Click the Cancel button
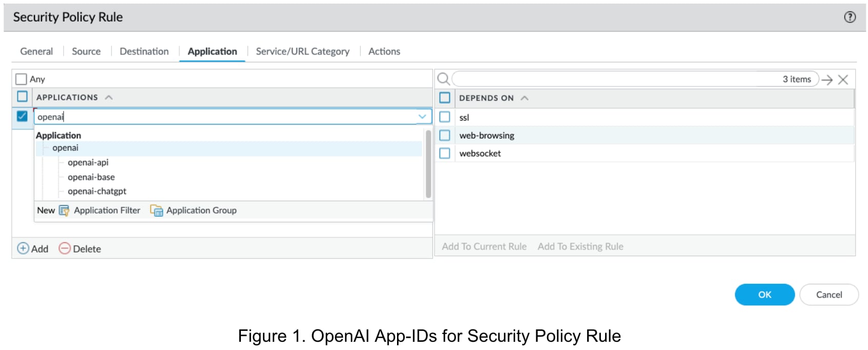The image size is (868, 350). [829, 295]
